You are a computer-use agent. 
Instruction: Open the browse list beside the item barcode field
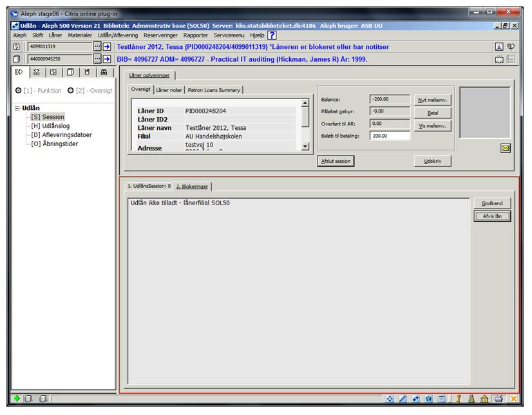[x=97, y=59]
